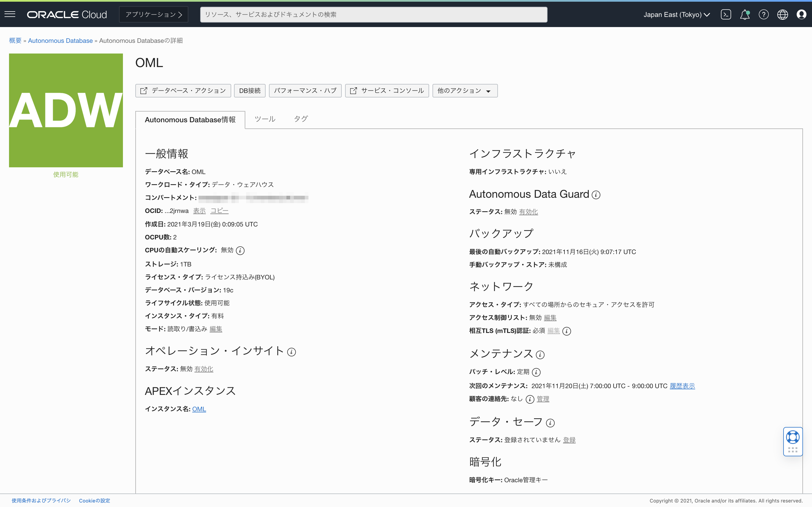Click info icon beside メンテナンス heading

pyautogui.click(x=540, y=355)
